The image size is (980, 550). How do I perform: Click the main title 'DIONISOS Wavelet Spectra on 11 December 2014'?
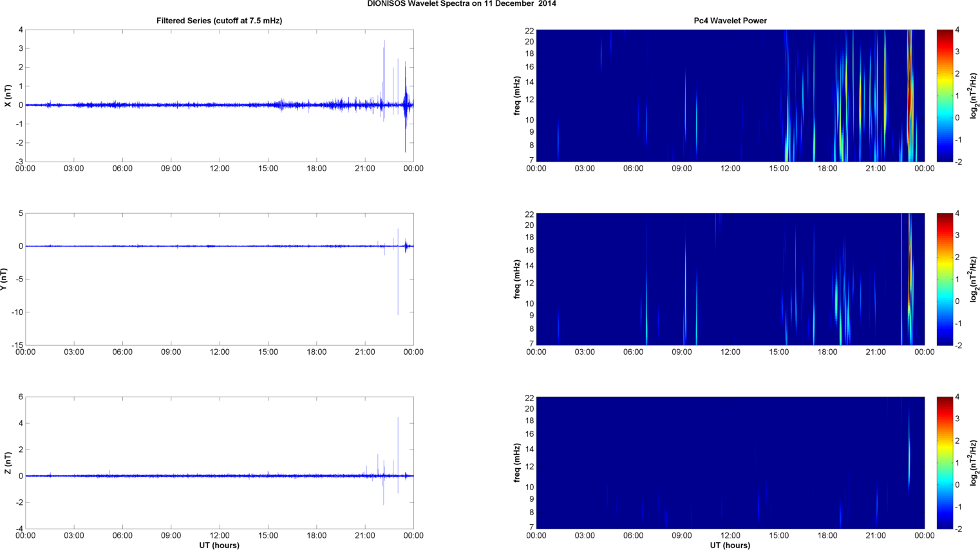tap(462, 4)
